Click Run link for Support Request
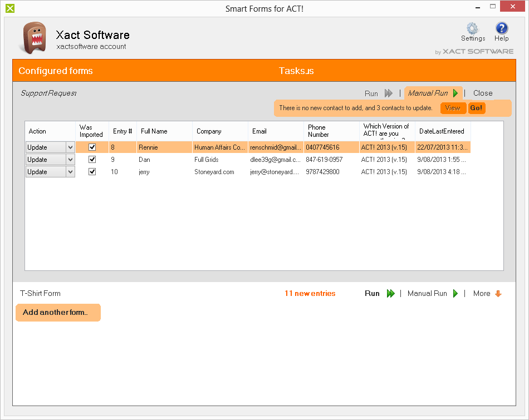The image size is (529, 420). (371, 93)
